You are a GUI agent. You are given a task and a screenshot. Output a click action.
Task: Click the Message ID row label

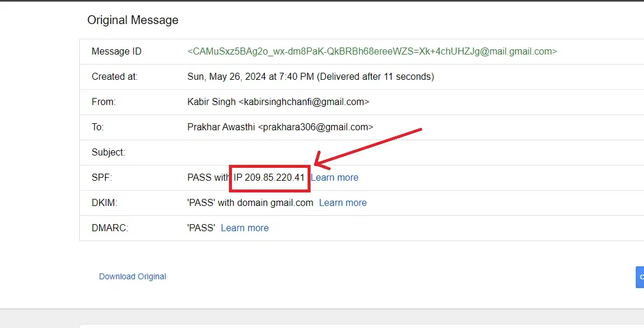click(x=116, y=51)
